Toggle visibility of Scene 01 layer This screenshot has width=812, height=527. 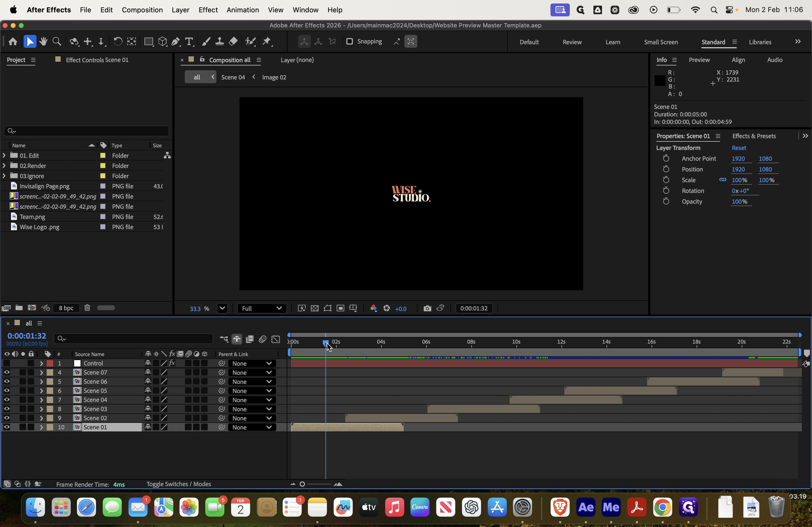click(x=7, y=427)
